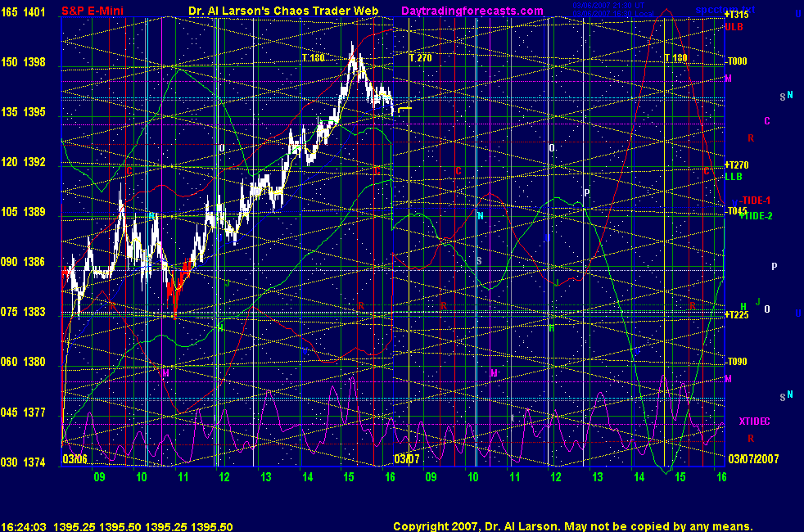
Task: Select the "-T000" level label
Action: (x=736, y=61)
